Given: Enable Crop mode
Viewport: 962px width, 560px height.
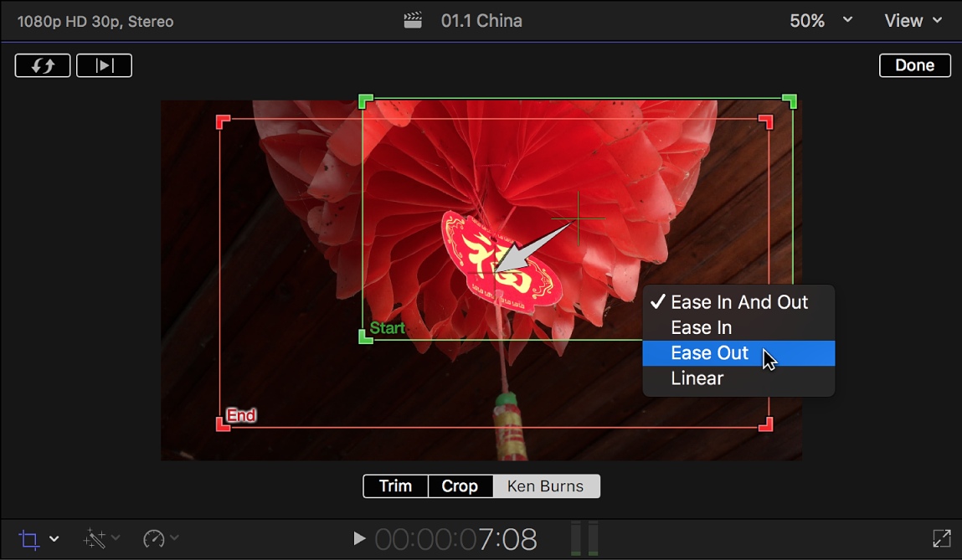Looking at the screenshot, I should pyautogui.click(x=460, y=486).
